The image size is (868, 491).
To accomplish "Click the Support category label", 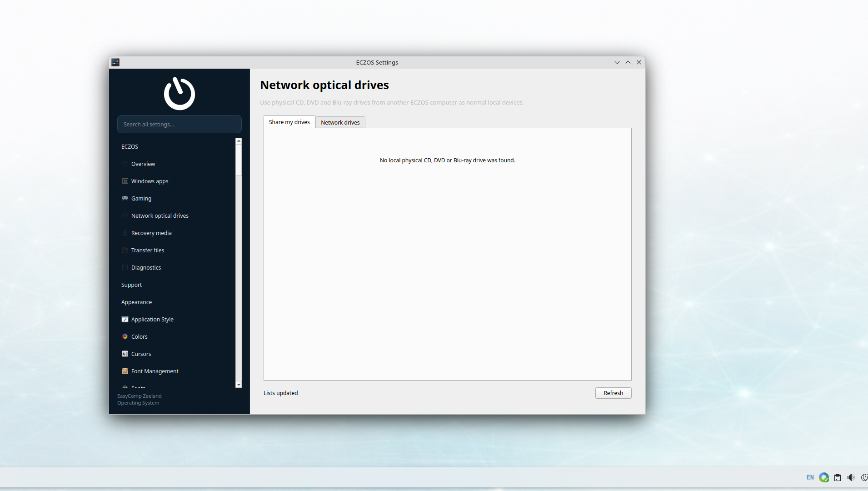I will pos(132,285).
